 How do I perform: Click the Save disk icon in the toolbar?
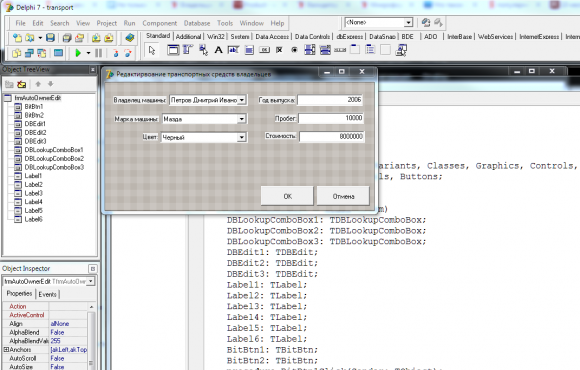[51, 38]
